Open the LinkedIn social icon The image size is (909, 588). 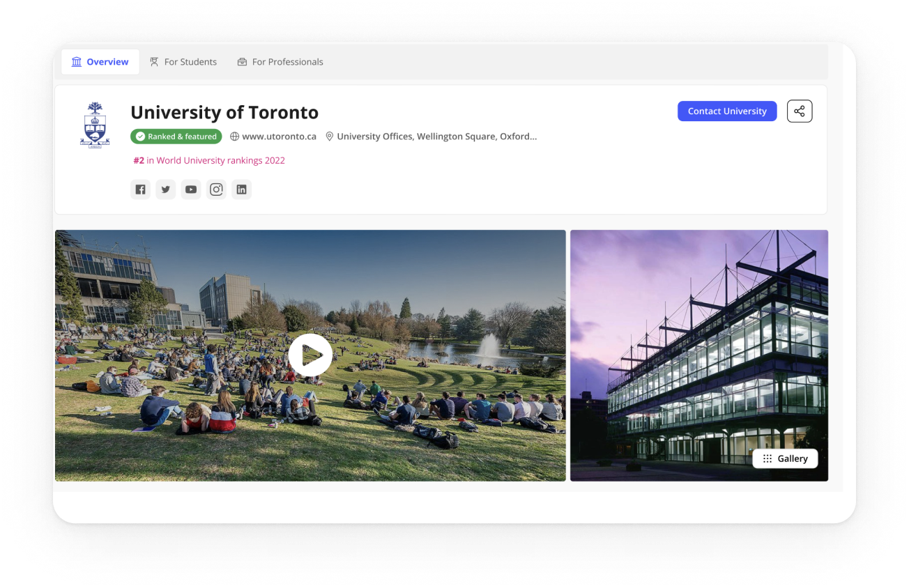(x=242, y=189)
